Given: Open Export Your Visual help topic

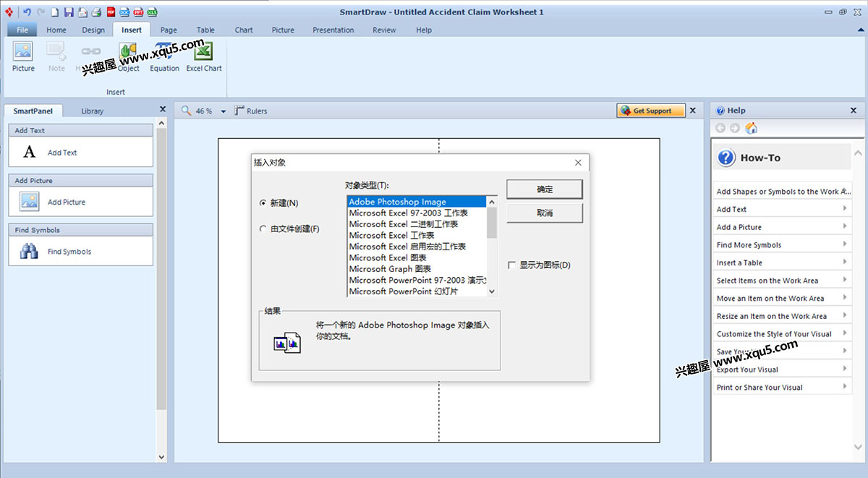Looking at the screenshot, I should point(783,369).
